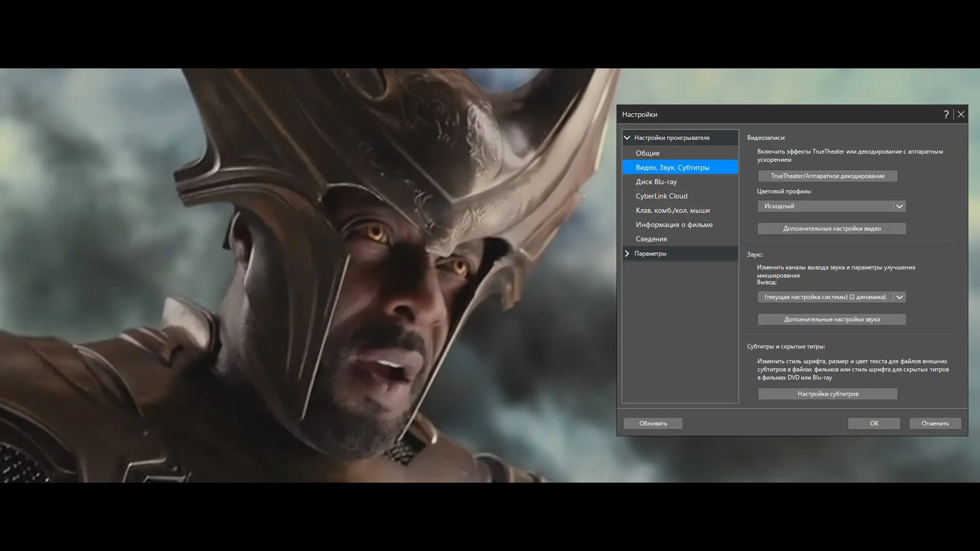Viewport: 980px width, 551px height.
Task: Collapse Настройки проигрывателя tree section
Action: [627, 138]
